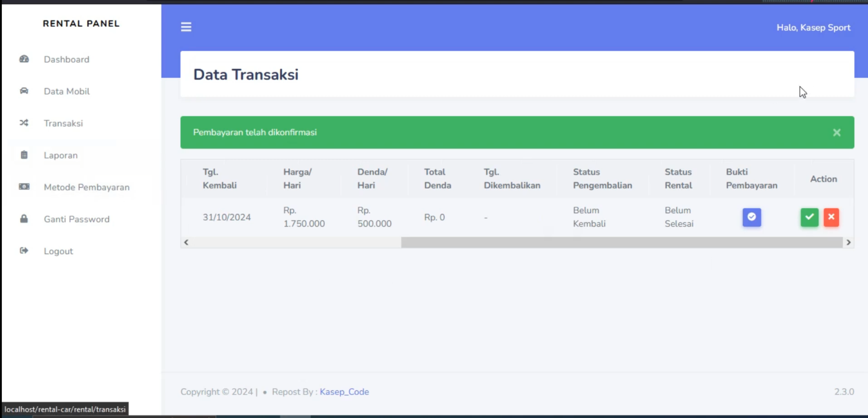Screen dimensions: 868x418
Task: Open the Kasep_Code footer link
Action: [344, 392]
